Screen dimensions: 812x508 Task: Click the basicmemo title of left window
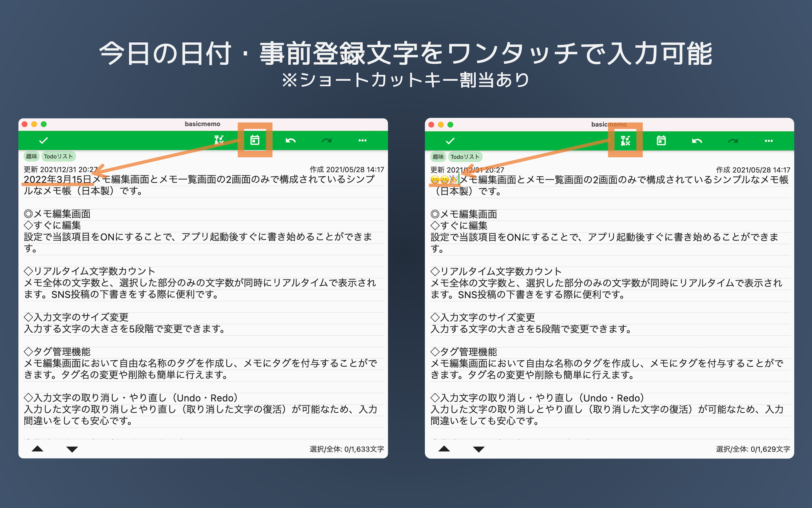point(203,124)
